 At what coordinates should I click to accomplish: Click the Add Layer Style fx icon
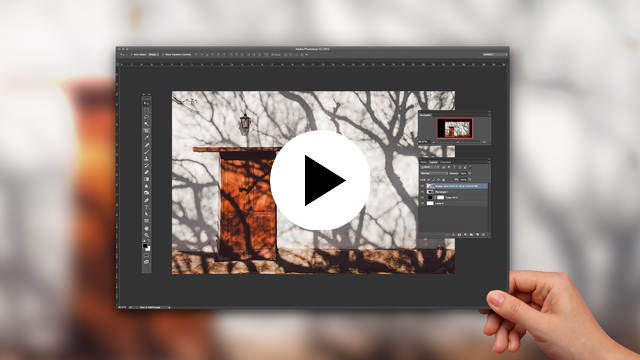[x=453, y=235]
